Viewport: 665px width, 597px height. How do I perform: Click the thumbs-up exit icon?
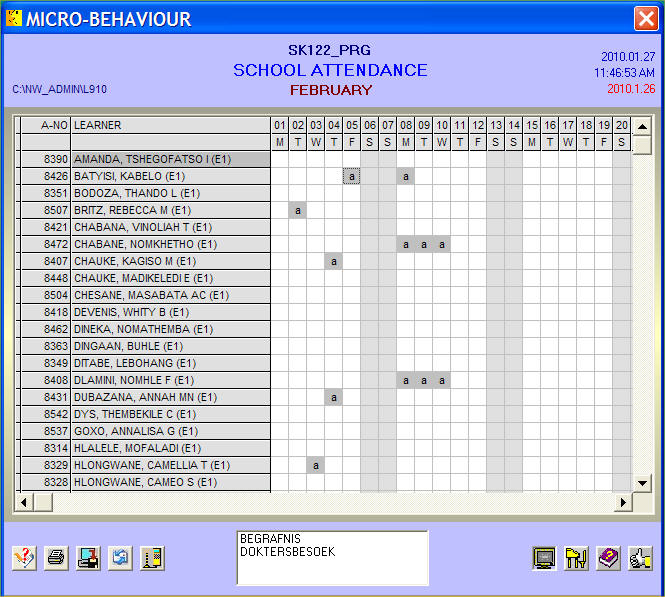click(x=640, y=559)
